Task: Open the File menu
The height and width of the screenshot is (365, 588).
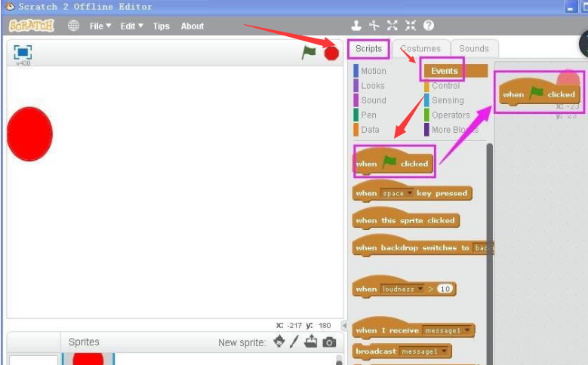Action: click(x=100, y=26)
